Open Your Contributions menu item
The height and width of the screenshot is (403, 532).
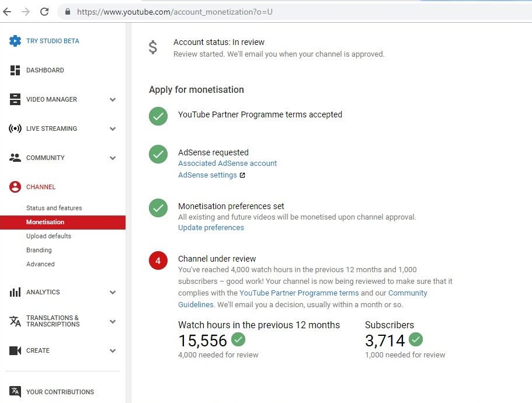pyautogui.click(x=60, y=392)
